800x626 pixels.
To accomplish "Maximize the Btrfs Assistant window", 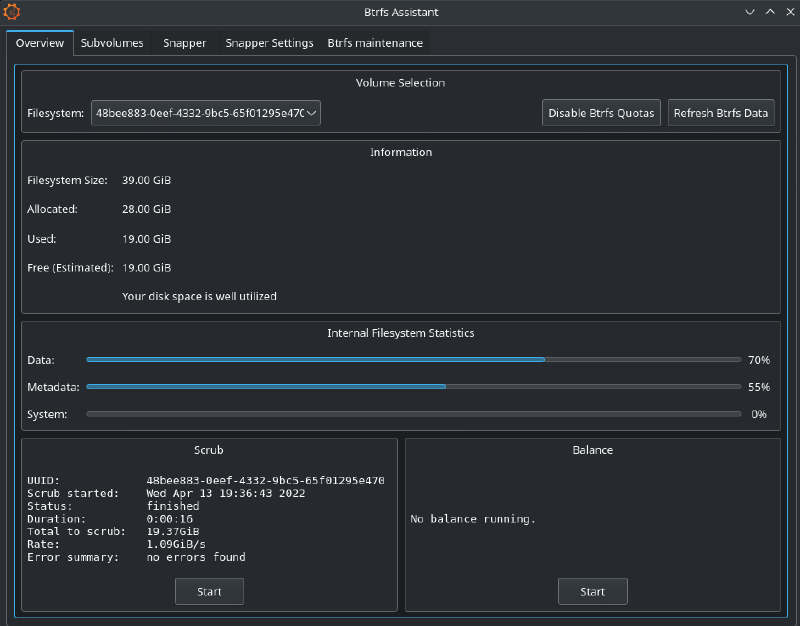I will pyautogui.click(x=770, y=12).
